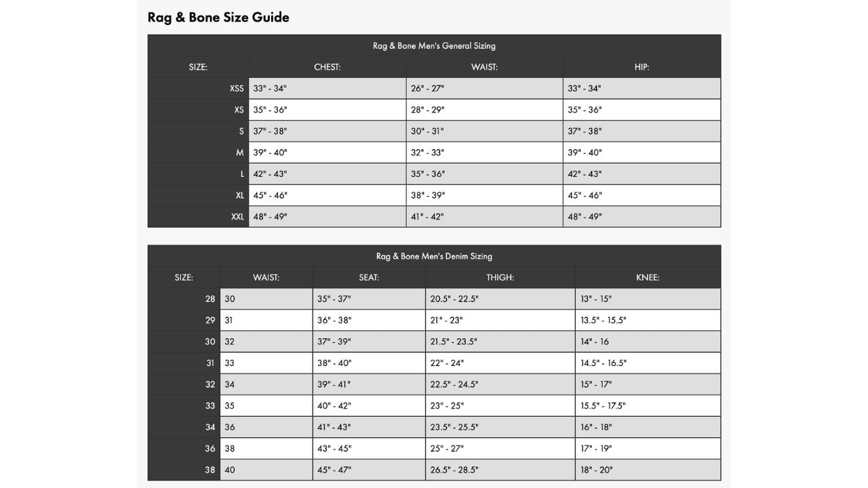The width and height of the screenshot is (868, 488).
Task: Click WAIST header in Denim Sizing table
Action: 266,277
